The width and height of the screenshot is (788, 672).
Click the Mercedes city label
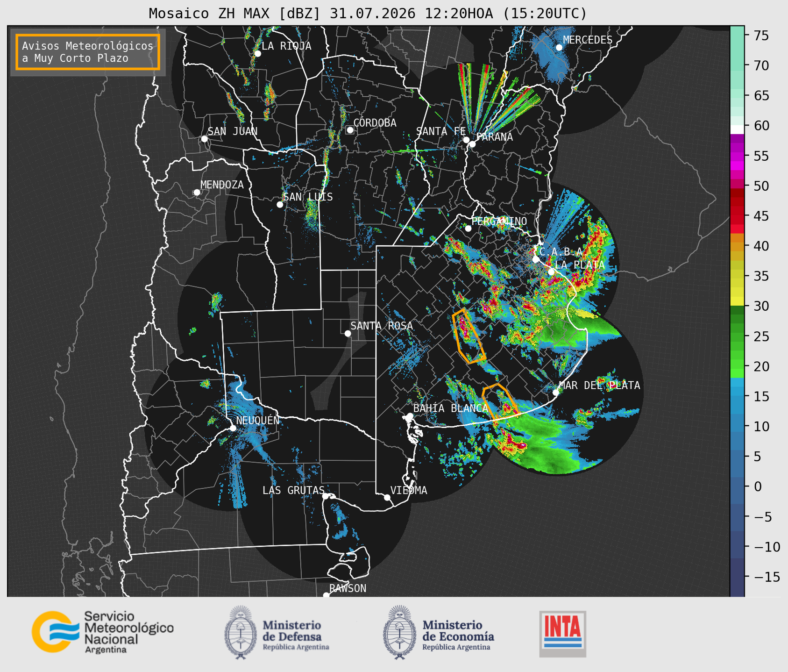click(x=588, y=40)
